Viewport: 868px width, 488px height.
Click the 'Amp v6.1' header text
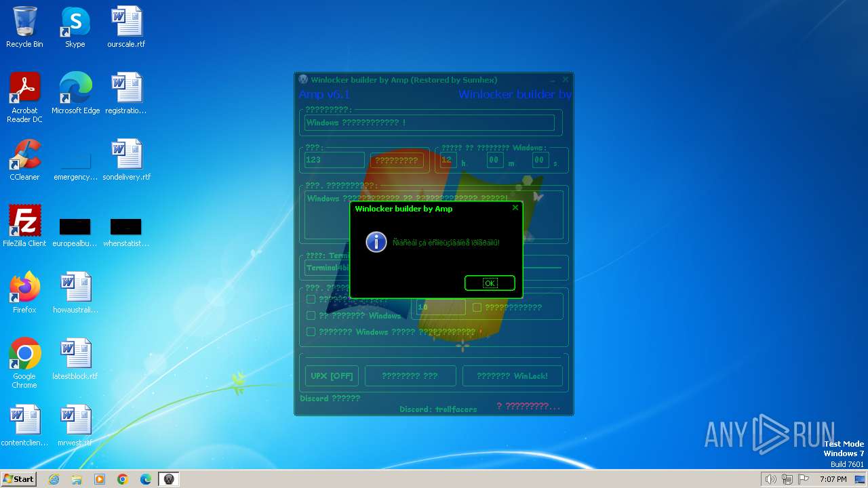pos(324,94)
